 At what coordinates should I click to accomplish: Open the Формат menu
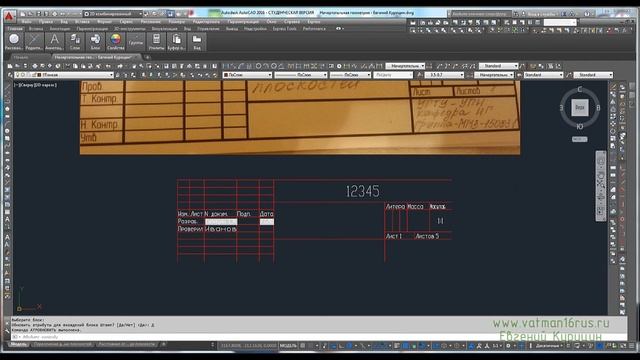(x=104, y=22)
